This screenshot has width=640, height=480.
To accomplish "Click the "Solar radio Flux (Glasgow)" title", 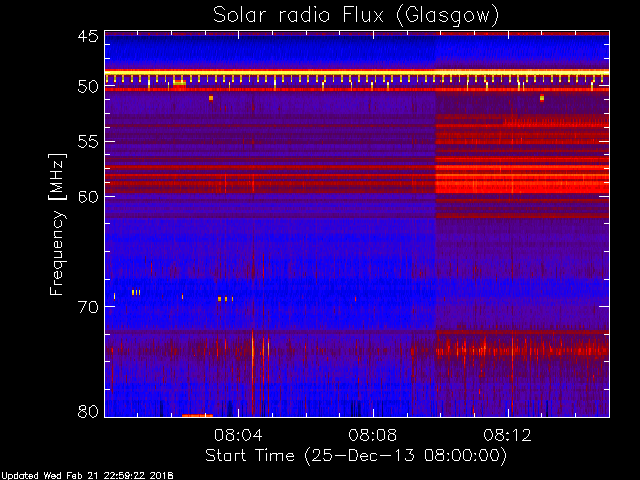I will coord(356,16).
